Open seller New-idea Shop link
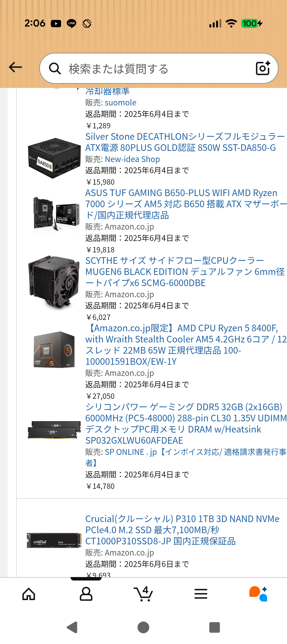This screenshot has width=287, height=644. tap(132, 159)
